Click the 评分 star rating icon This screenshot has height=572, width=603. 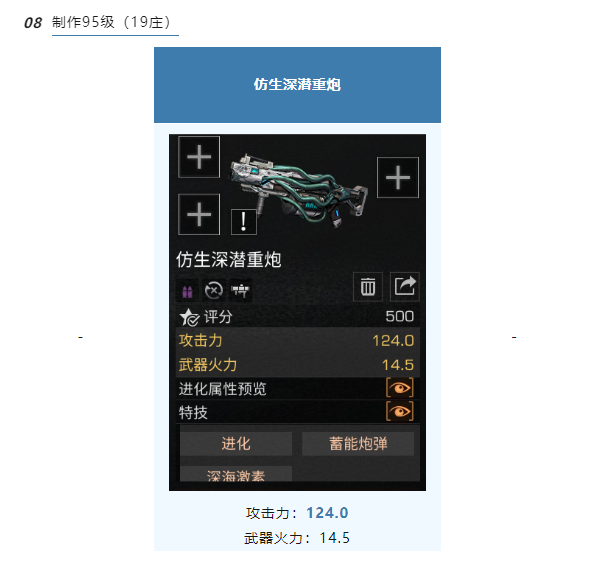pyautogui.click(x=189, y=317)
